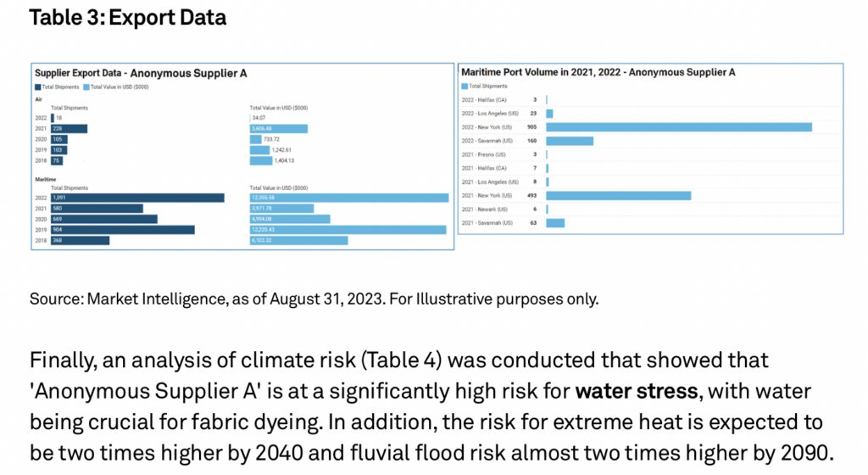Click the Table 3: Export Data heading
The height and width of the screenshot is (475, 868).
pyautogui.click(x=128, y=18)
